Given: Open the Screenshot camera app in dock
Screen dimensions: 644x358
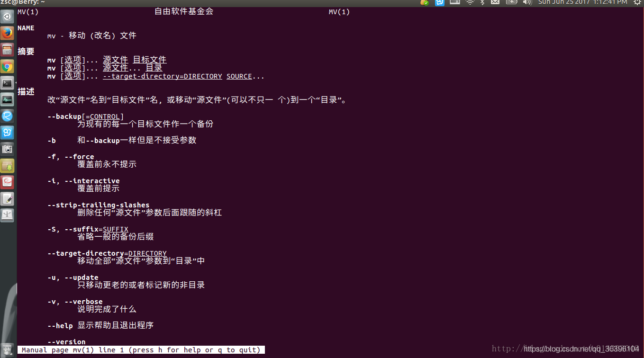Looking at the screenshot, I should click(7, 149).
